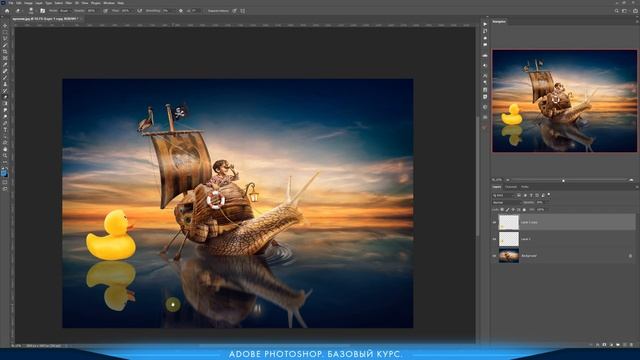This screenshot has width=640, height=360.
Task: Open the File menu
Action: 11,3
